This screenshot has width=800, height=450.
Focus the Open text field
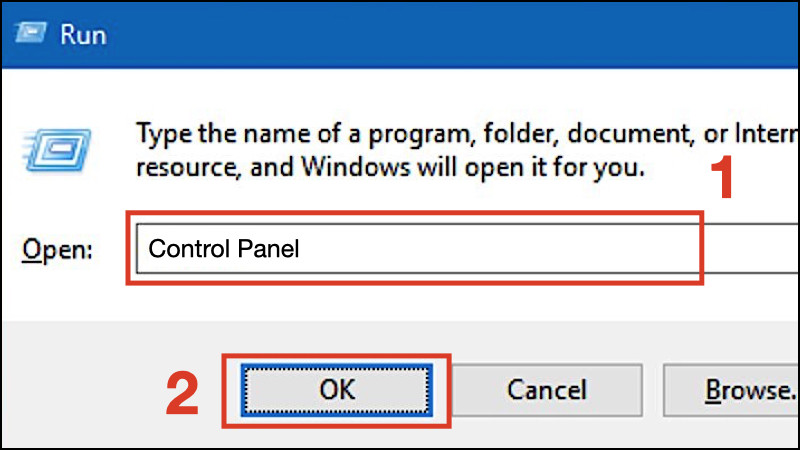(467, 248)
